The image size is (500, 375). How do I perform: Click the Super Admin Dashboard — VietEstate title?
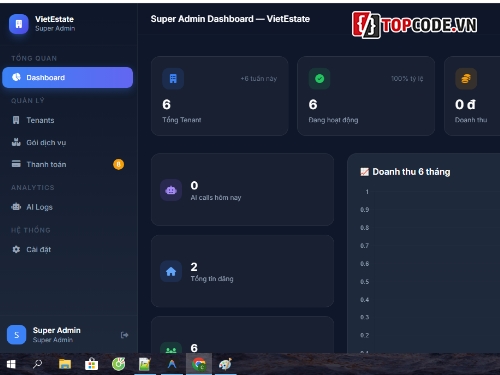pos(230,19)
